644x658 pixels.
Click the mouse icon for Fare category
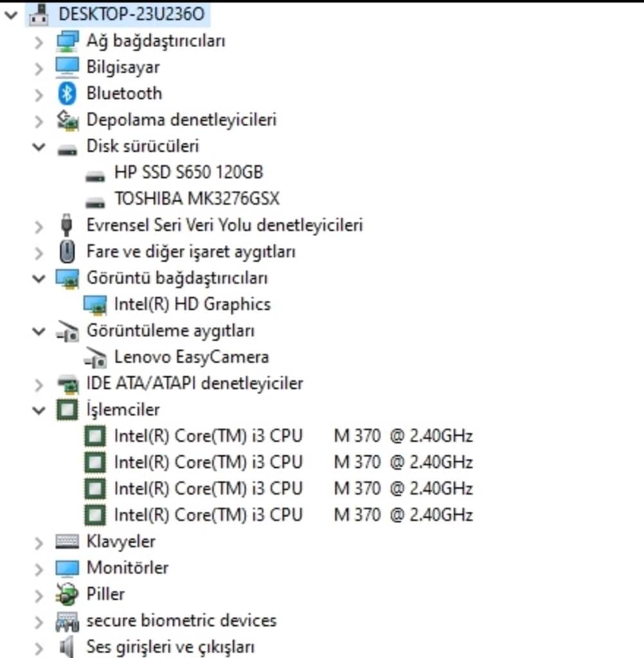67,252
